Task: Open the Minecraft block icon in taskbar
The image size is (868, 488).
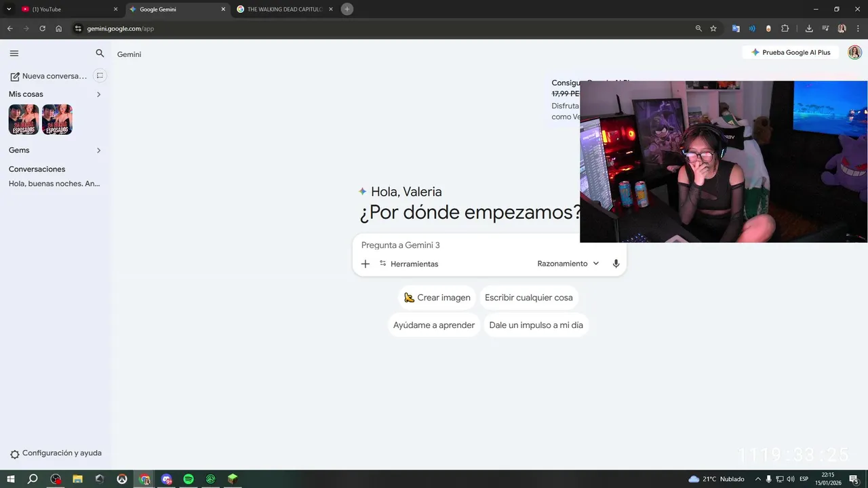Action: [x=233, y=479]
